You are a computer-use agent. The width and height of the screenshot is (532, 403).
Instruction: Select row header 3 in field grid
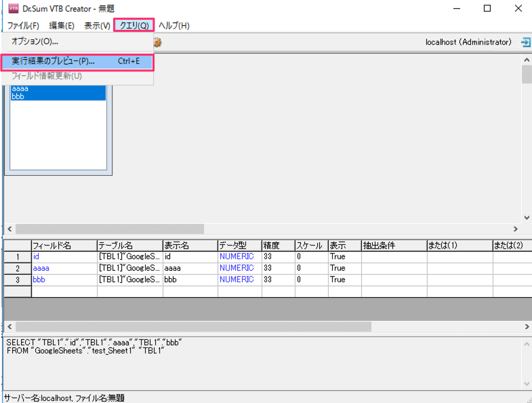click(18, 280)
